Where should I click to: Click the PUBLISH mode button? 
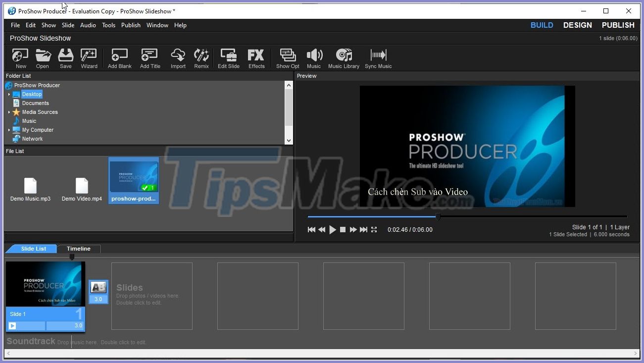(617, 25)
